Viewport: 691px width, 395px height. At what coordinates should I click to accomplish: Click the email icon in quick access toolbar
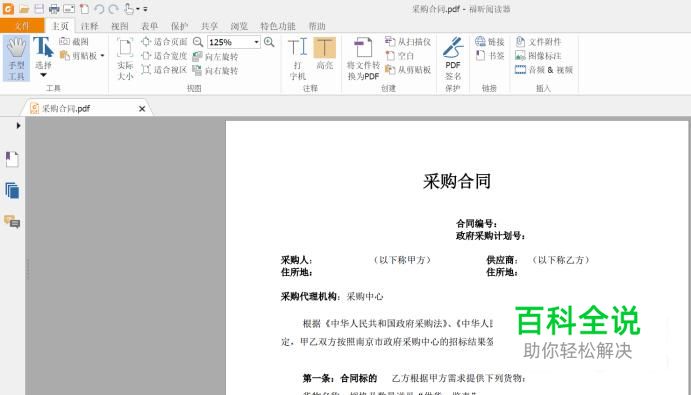69,9
